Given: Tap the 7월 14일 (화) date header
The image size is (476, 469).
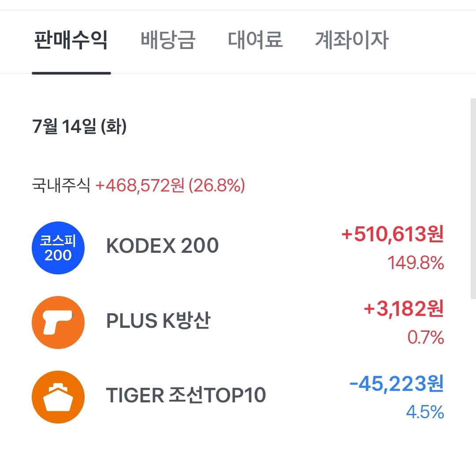Looking at the screenshot, I should coord(79,127).
